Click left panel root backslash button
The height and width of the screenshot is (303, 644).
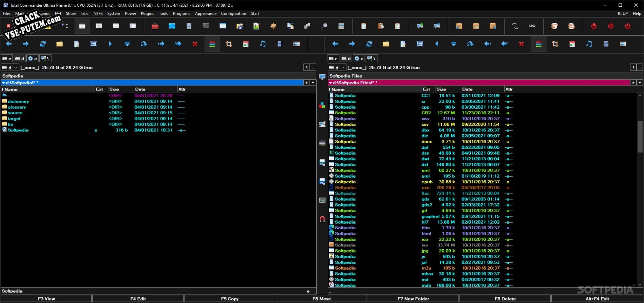[306, 67]
